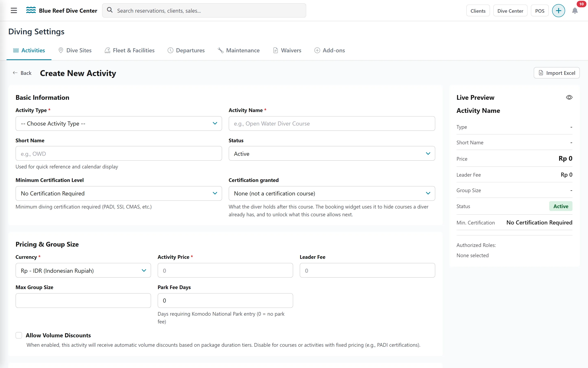Open the notifications bell
The image size is (588, 368).
click(x=575, y=11)
